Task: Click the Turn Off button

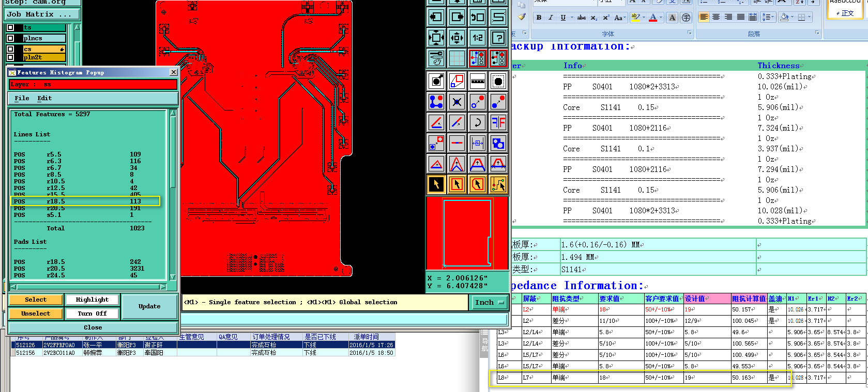Action: click(92, 313)
